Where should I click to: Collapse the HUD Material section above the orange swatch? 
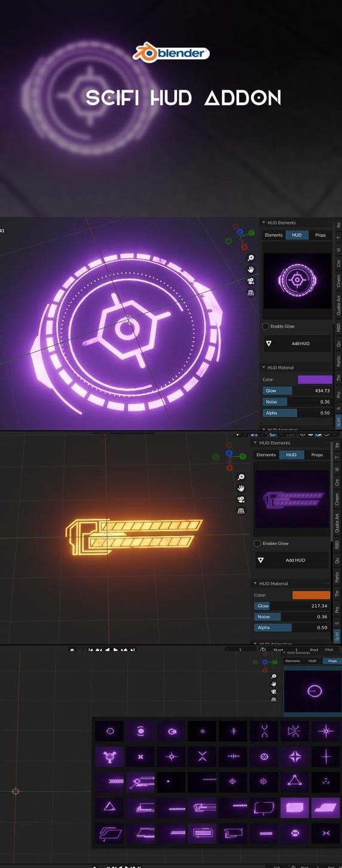273,583
